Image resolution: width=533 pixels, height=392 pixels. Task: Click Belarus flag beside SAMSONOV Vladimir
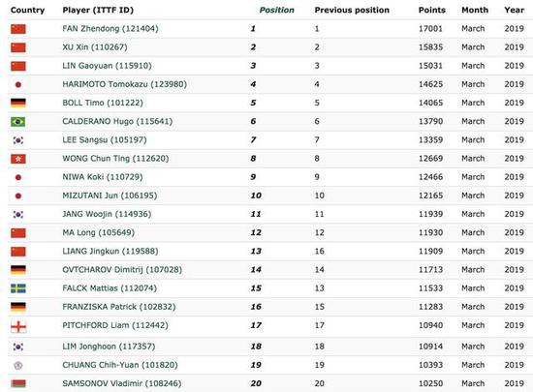click(x=18, y=384)
